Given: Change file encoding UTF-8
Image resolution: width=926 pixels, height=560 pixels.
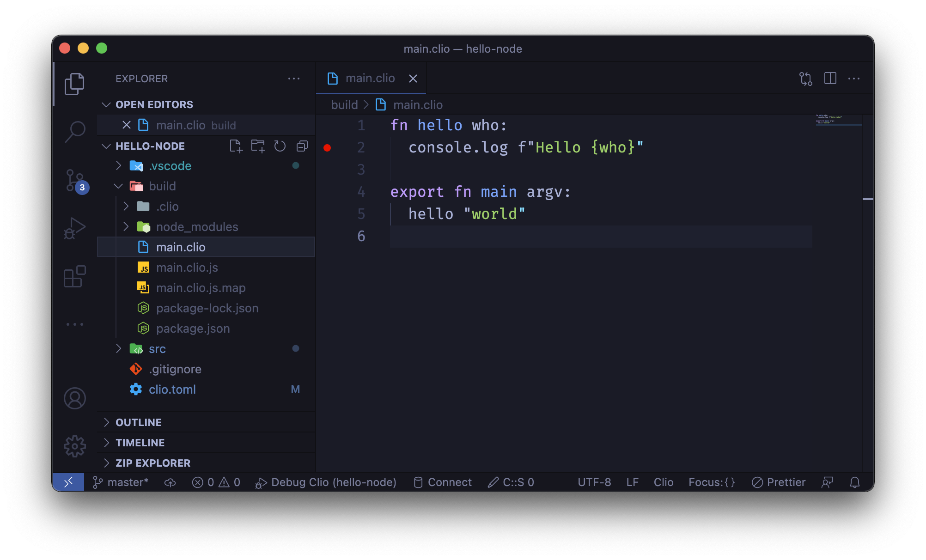Looking at the screenshot, I should (x=594, y=482).
